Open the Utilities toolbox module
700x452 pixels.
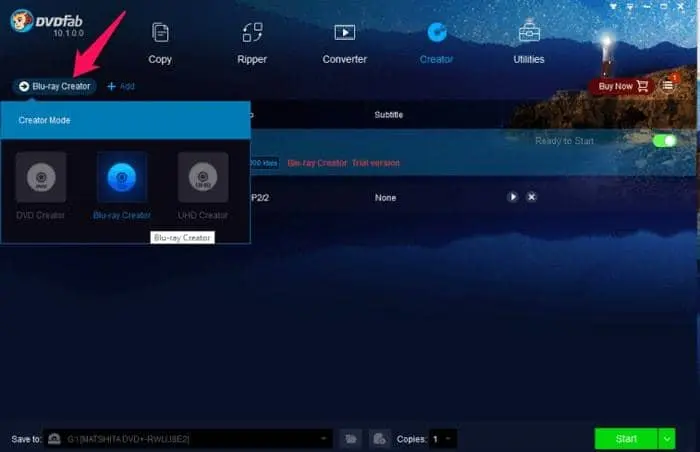[x=529, y=43]
